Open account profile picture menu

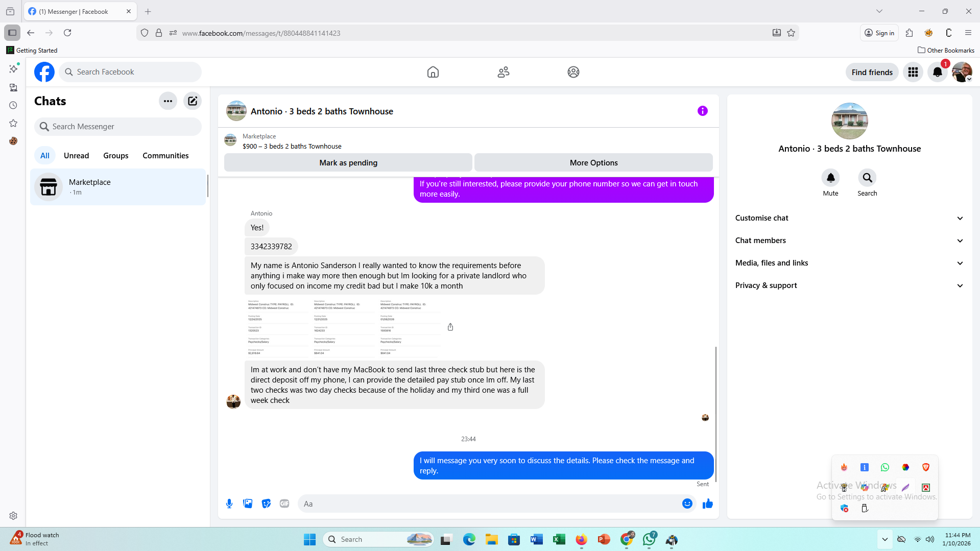click(x=962, y=72)
